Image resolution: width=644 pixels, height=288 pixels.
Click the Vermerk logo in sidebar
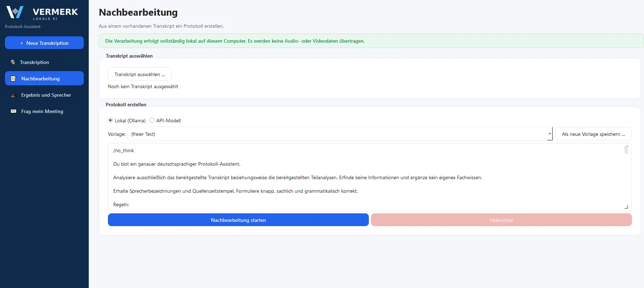[42, 12]
